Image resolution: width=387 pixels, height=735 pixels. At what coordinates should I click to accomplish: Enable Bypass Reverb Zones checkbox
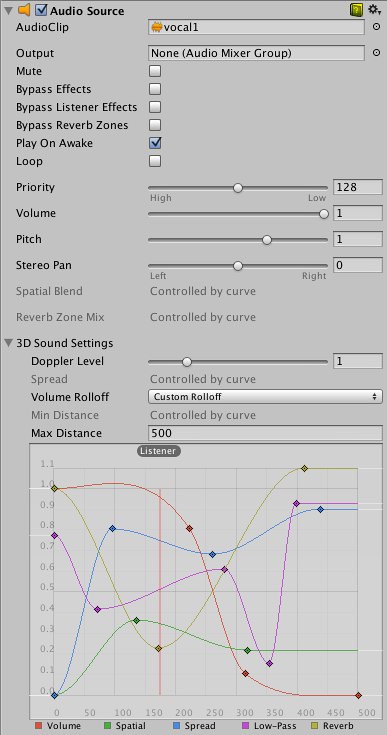[x=155, y=125]
